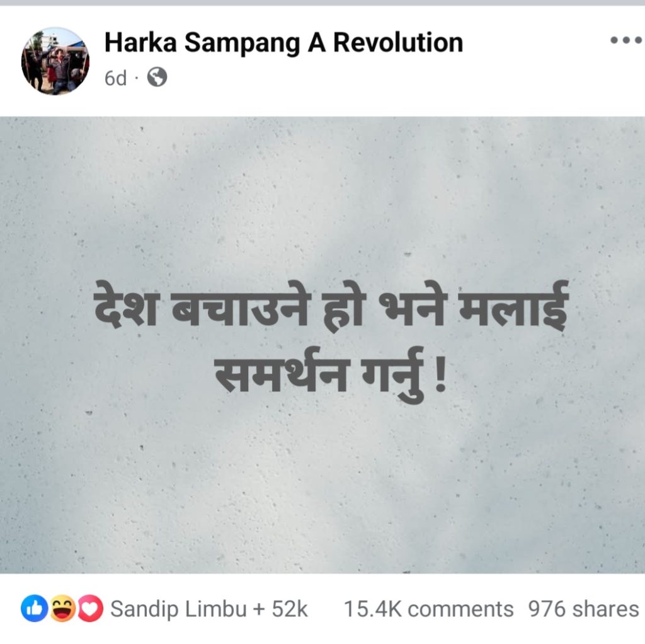Click the blue Like reaction icon
The width and height of the screenshot is (645, 644).
point(35,609)
